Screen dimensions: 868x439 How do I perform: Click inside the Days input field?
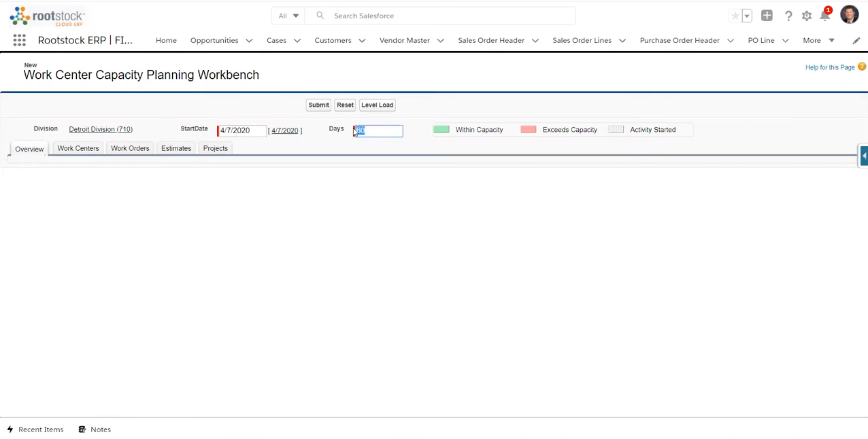coord(378,130)
